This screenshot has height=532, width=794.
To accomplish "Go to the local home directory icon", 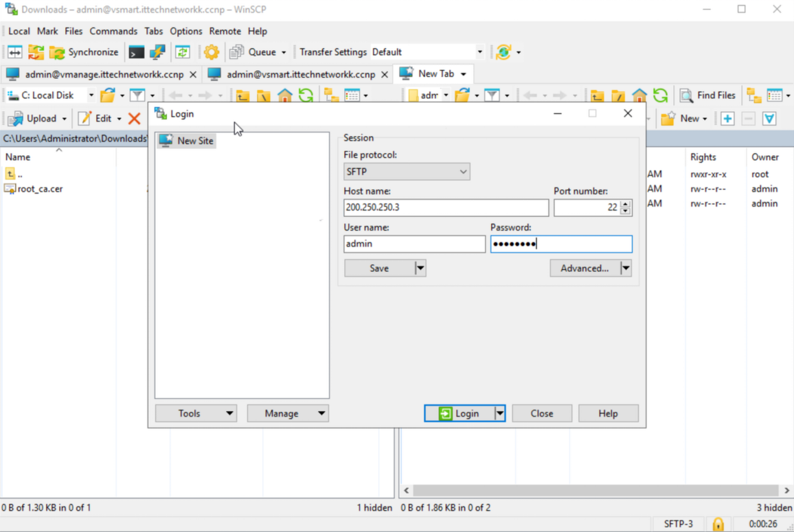I will (x=284, y=95).
